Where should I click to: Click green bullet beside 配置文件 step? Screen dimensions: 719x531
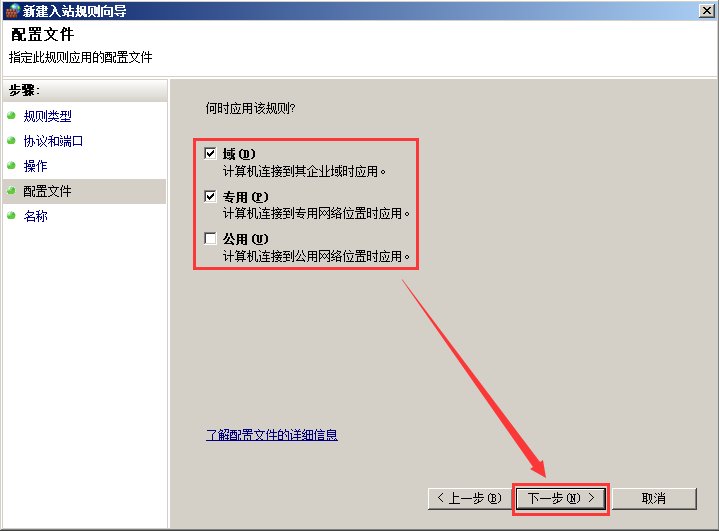click(x=11, y=190)
